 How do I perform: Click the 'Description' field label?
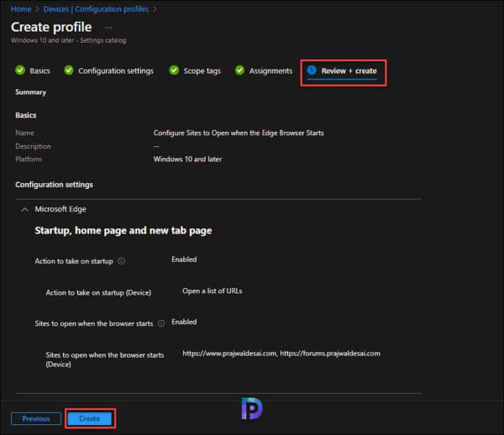(x=33, y=146)
